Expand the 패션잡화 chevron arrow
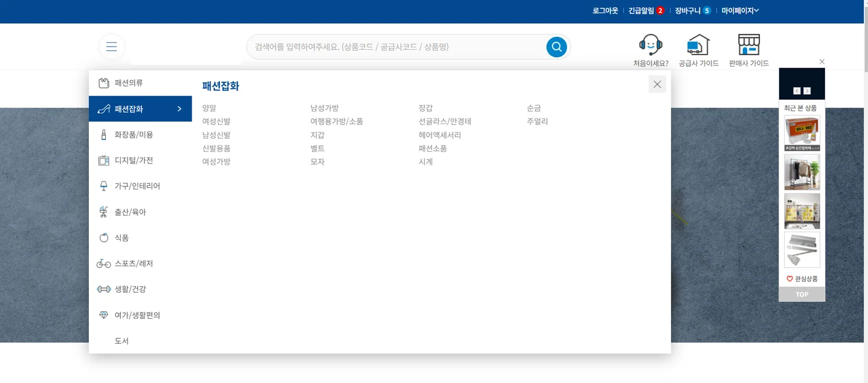Viewport: 868px width, 383px height. (179, 109)
